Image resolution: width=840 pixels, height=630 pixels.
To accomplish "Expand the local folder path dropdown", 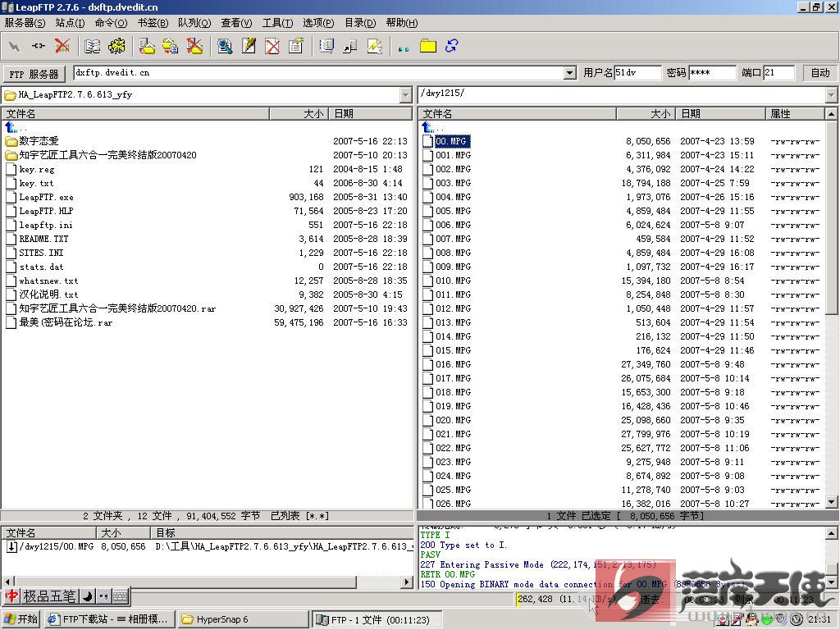I will 405,95.
